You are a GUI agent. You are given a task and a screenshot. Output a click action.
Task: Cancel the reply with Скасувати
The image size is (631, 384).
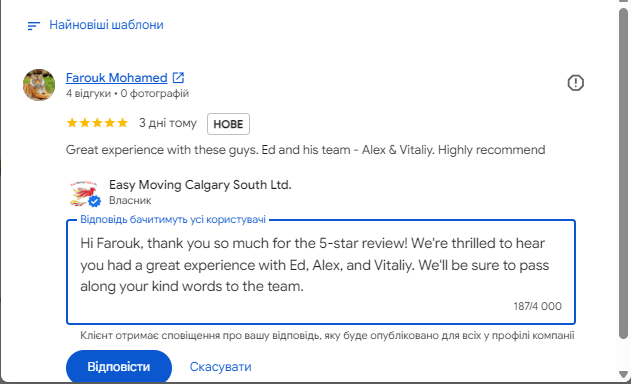[x=221, y=367]
